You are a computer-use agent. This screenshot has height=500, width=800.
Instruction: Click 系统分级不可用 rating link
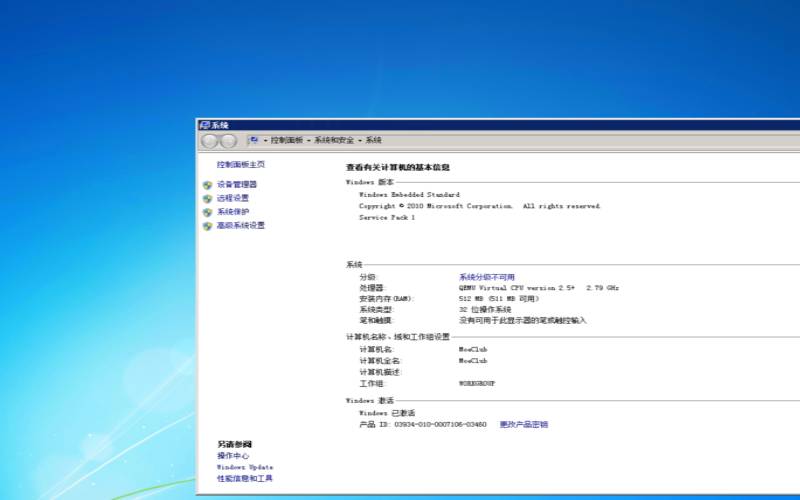[x=487, y=277]
